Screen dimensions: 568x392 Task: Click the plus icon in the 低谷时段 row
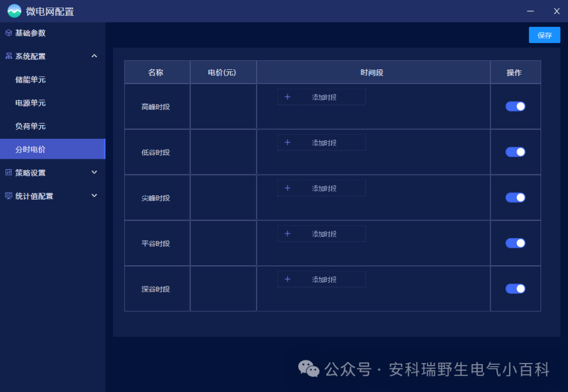pos(288,142)
